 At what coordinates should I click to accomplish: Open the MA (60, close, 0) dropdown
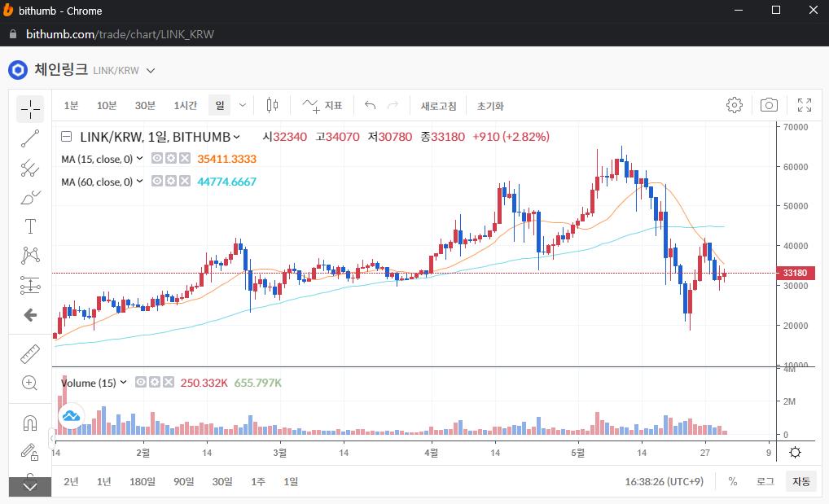point(139,181)
